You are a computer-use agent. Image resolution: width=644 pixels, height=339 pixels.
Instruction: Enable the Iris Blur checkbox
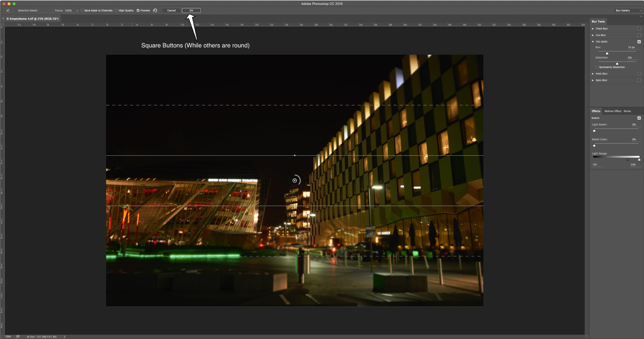(x=639, y=35)
